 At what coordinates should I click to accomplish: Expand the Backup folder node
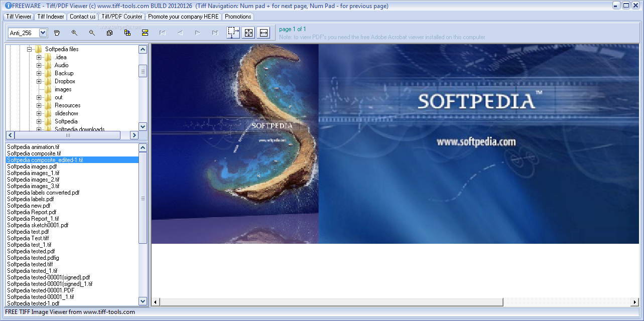tap(39, 73)
